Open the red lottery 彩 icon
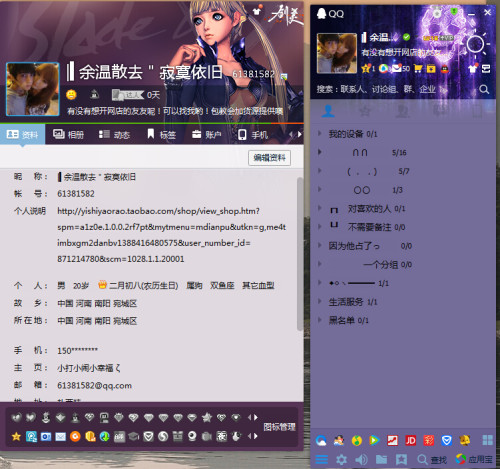The image size is (500, 469). (x=429, y=441)
